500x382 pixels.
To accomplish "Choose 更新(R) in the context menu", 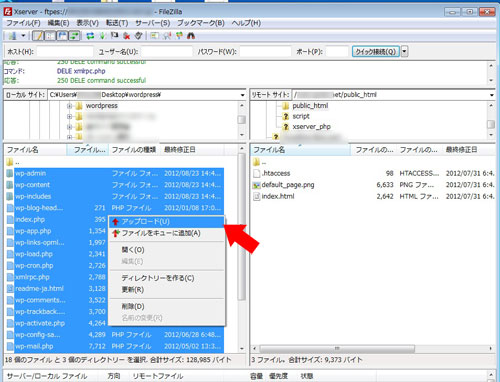I will click(167, 289).
